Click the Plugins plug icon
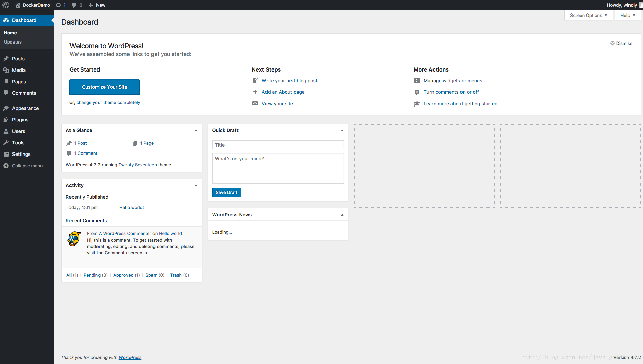 (x=6, y=120)
